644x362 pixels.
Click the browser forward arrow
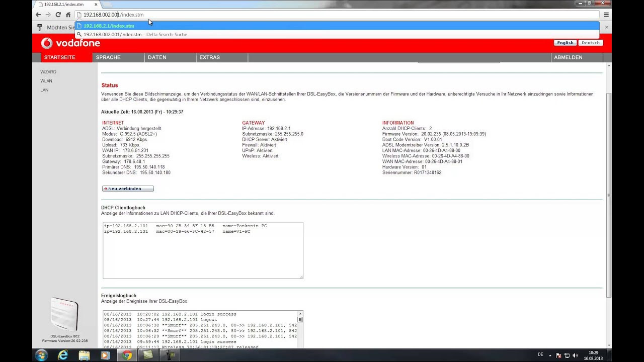point(48,15)
